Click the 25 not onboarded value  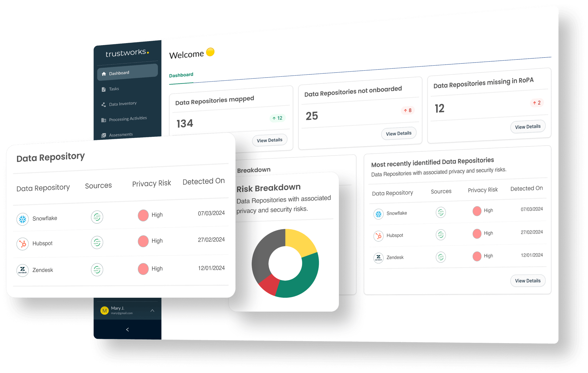312,116
